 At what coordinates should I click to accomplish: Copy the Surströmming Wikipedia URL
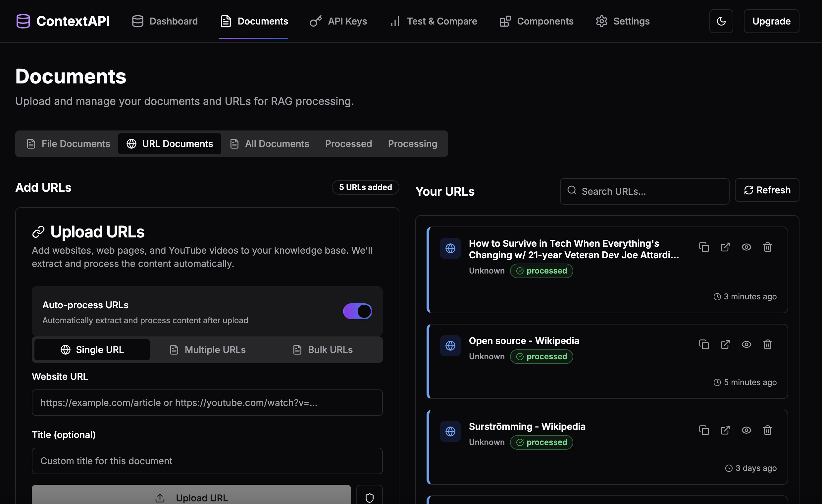coord(703,430)
